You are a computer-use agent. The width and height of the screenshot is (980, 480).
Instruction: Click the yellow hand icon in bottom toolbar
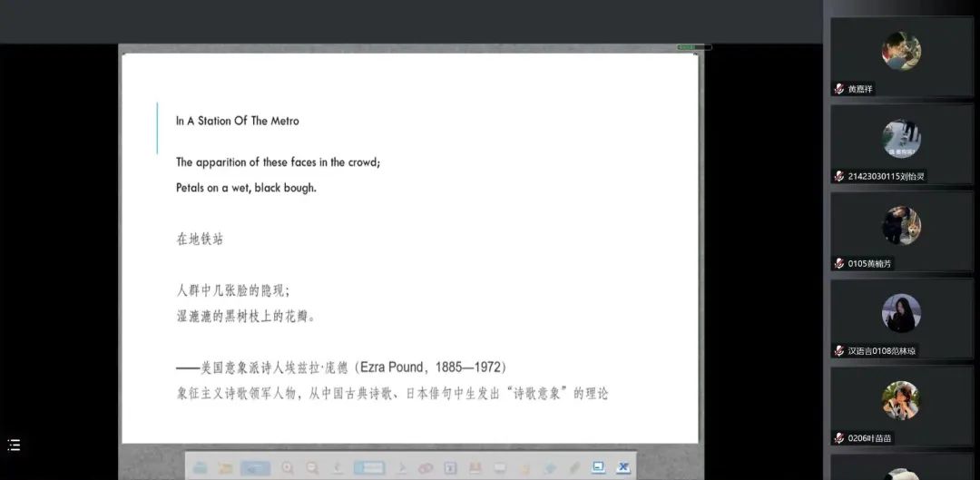pos(525,467)
